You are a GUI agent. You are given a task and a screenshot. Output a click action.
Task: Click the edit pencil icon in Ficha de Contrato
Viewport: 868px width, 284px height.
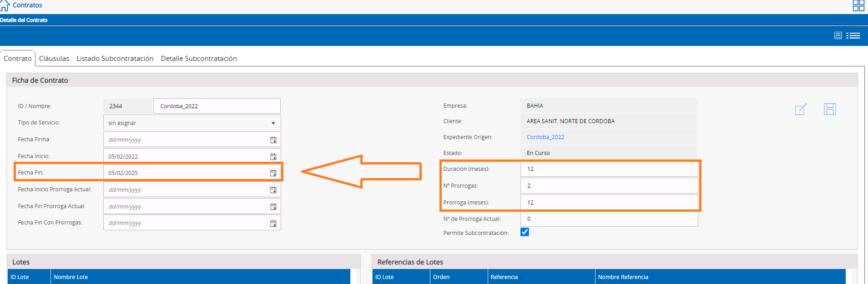(x=801, y=109)
